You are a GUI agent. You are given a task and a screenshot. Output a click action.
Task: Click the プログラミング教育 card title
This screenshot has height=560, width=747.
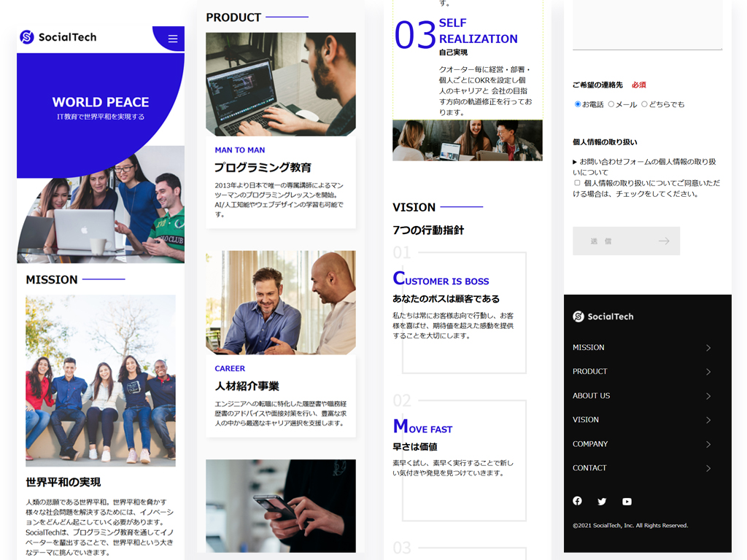coord(263,168)
